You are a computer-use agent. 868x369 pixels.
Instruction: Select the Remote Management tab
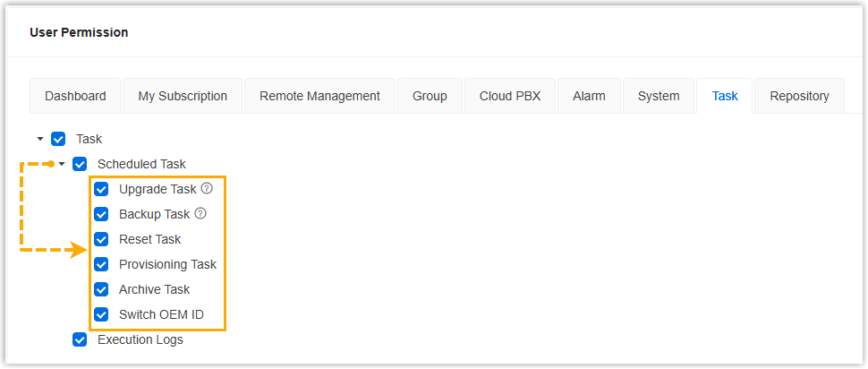pyautogui.click(x=319, y=96)
